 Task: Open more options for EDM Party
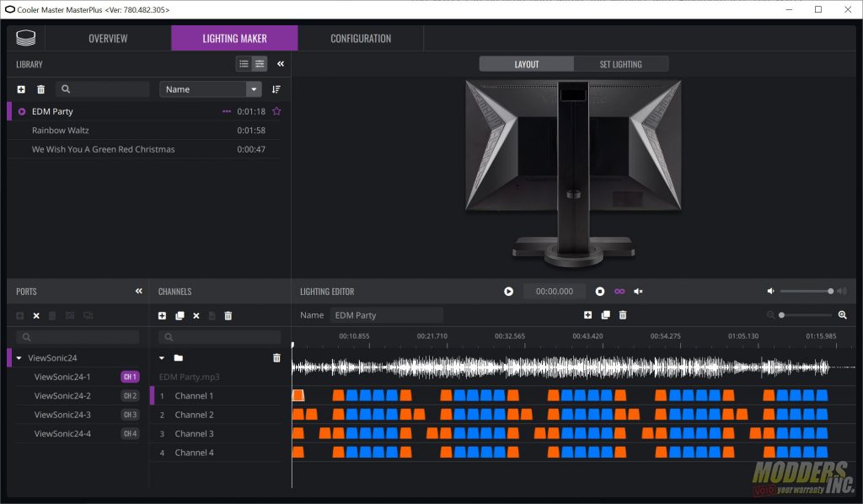(x=227, y=111)
